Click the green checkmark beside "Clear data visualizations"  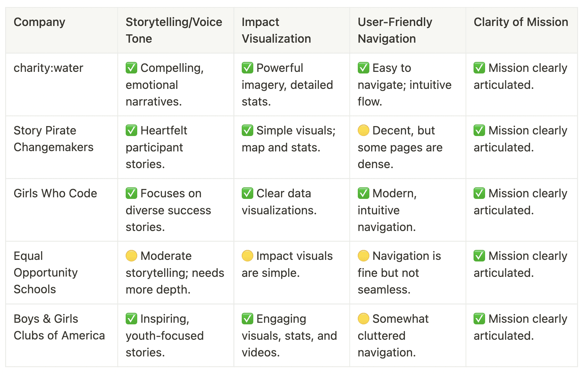[248, 193]
